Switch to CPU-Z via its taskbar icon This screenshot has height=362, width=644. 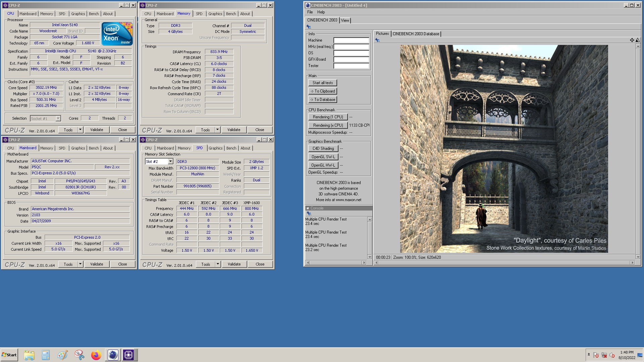pos(128,355)
